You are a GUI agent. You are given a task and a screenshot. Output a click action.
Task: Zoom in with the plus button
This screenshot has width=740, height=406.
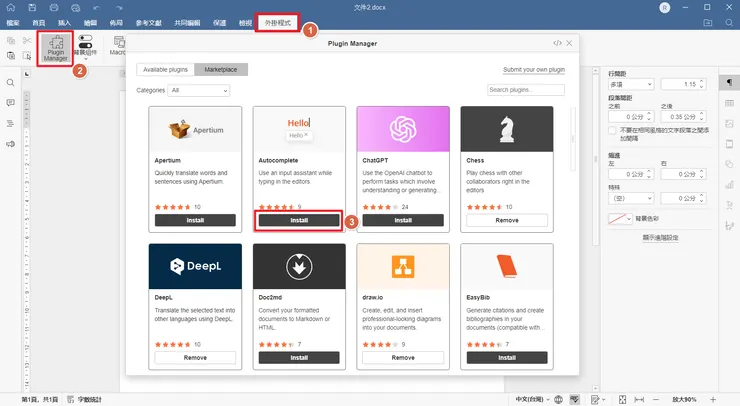click(x=713, y=399)
